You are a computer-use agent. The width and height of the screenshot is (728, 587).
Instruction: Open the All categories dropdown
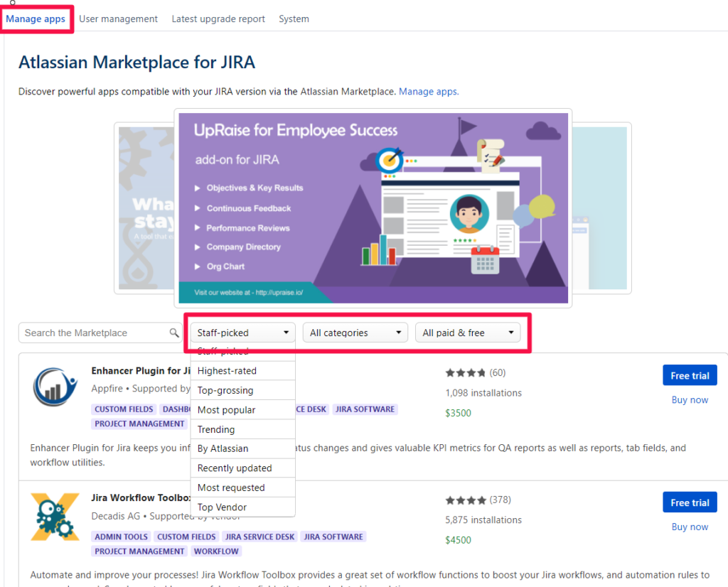pyautogui.click(x=355, y=332)
